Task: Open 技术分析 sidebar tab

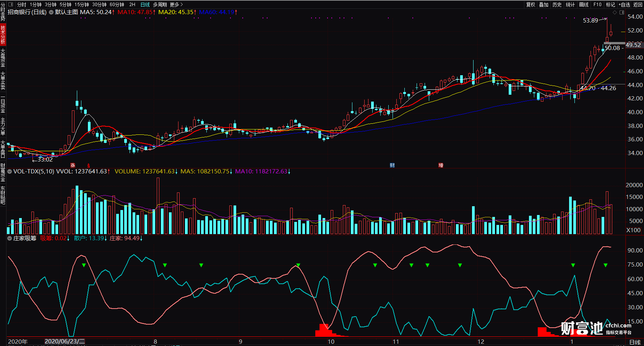Action: (3, 35)
